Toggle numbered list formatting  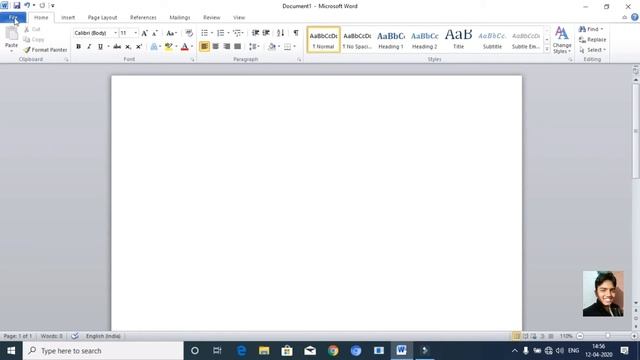pos(220,33)
